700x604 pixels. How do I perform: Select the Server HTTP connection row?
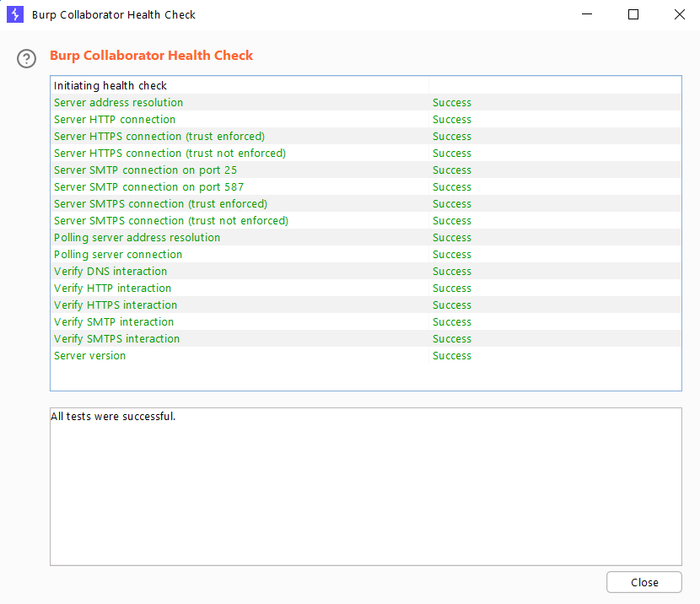366,119
